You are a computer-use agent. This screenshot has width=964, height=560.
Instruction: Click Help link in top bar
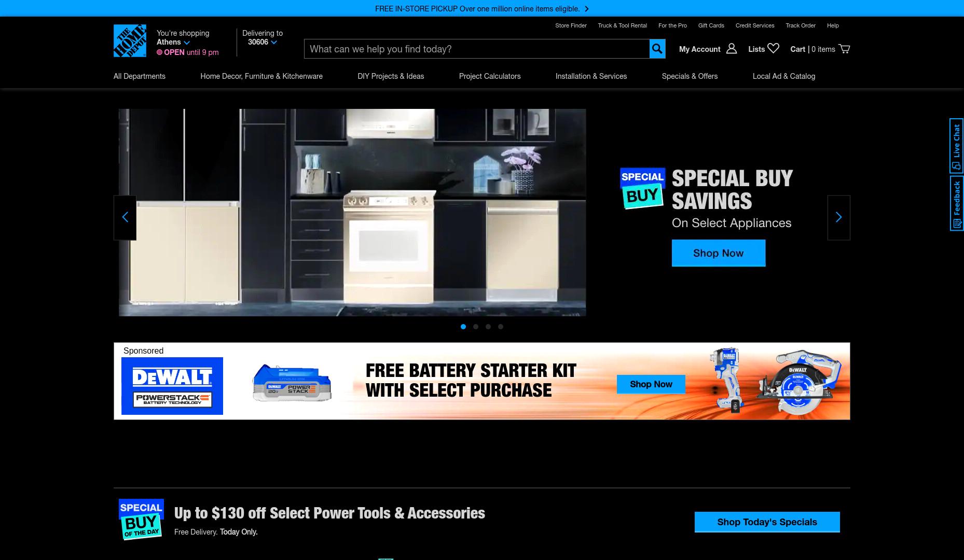(x=833, y=25)
